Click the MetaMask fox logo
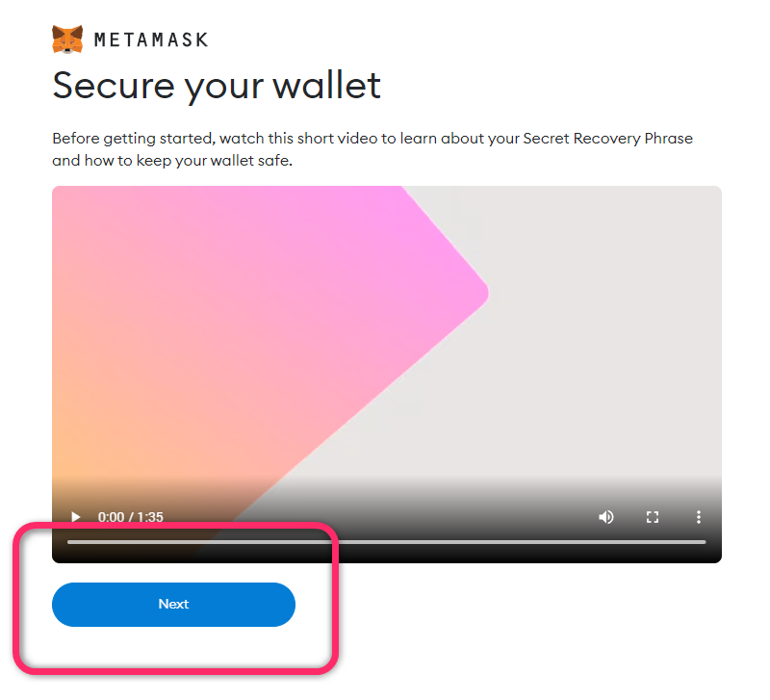This screenshot has width=770, height=700. [x=67, y=39]
